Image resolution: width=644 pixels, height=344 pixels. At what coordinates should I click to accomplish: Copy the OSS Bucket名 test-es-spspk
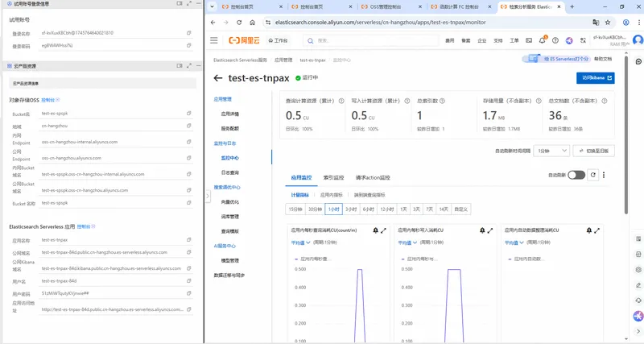[x=189, y=113]
